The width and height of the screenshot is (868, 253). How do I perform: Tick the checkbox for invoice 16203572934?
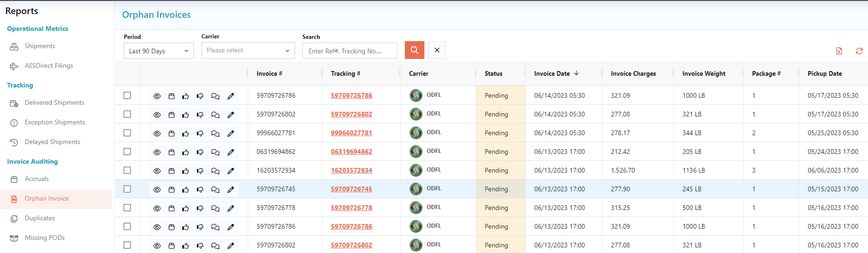tap(127, 170)
